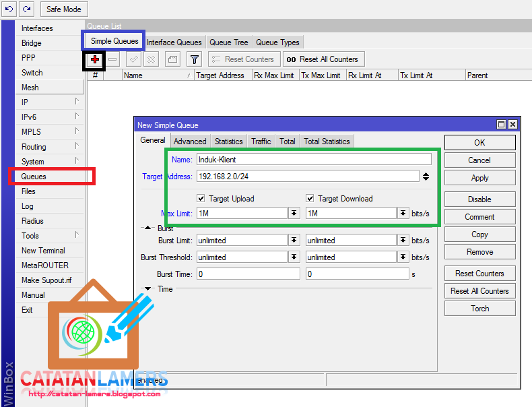This screenshot has width=532, height=407.
Task: Open upload Max Limit dropdown
Action: [x=294, y=213]
